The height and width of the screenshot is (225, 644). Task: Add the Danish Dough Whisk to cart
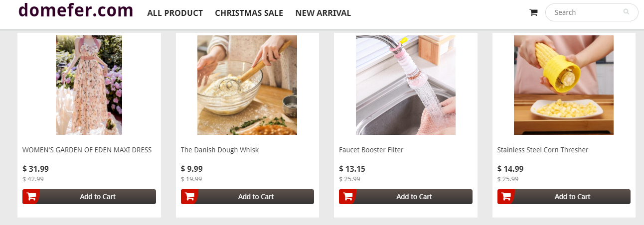(x=247, y=197)
